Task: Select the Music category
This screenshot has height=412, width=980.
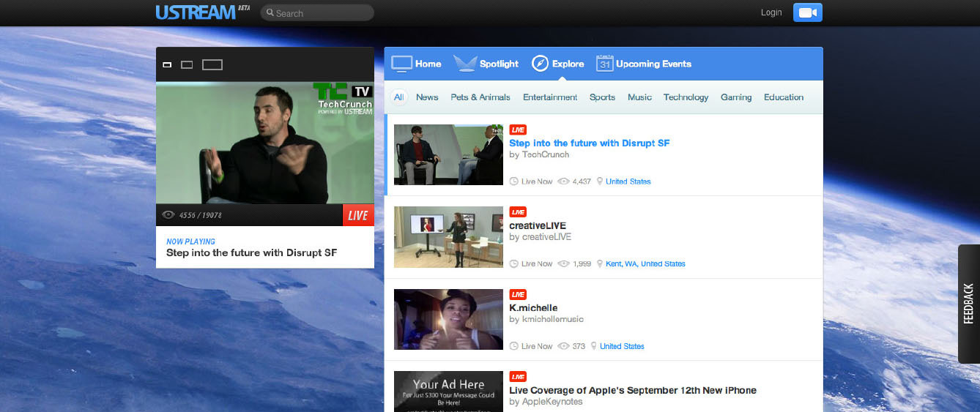Action: 639,97
